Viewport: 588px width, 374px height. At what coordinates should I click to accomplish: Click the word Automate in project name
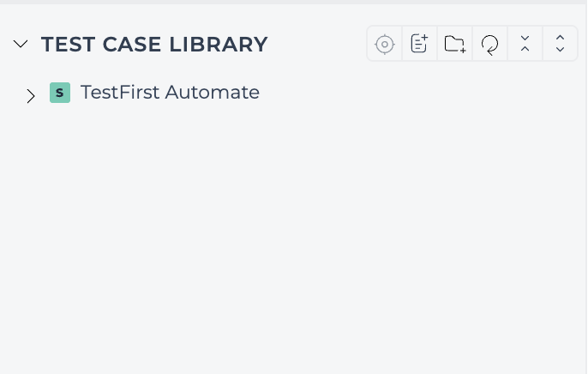[212, 93]
